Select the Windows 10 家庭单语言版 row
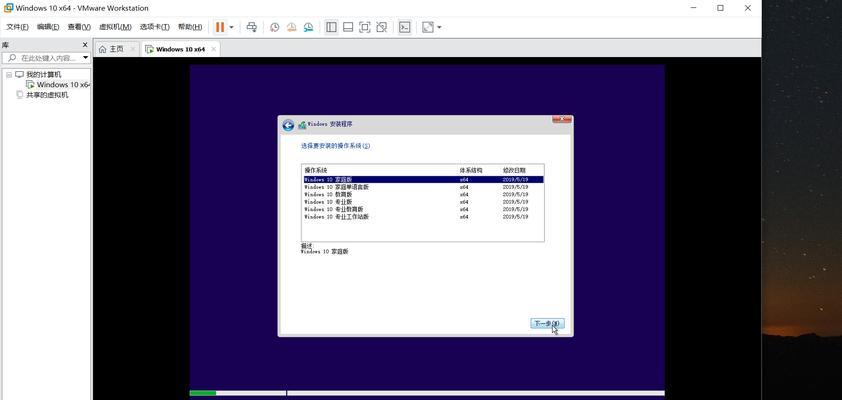 (423, 187)
